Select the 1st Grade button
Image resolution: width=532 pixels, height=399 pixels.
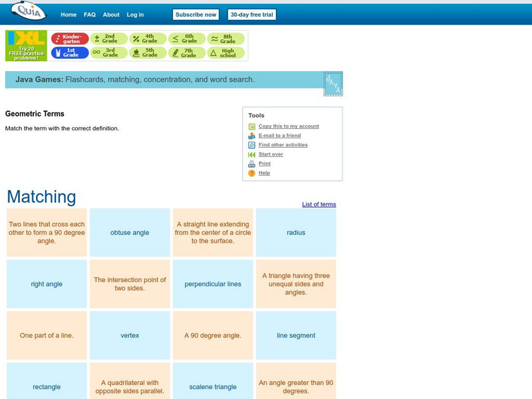(x=70, y=53)
